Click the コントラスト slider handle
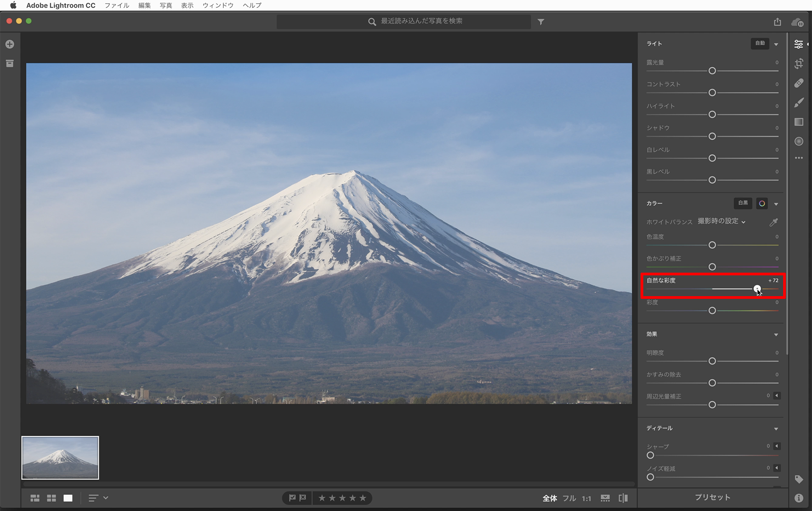Image resolution: width=812 pixels, height=511 pixels. coord(712,93)
